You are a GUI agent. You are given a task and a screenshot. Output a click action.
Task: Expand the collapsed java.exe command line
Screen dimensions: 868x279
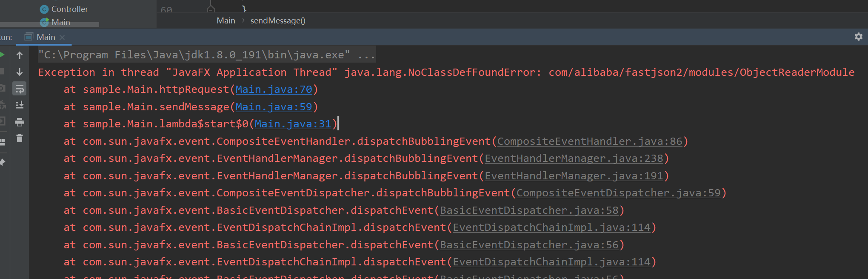pyautogui.click(x=207, y=55)
